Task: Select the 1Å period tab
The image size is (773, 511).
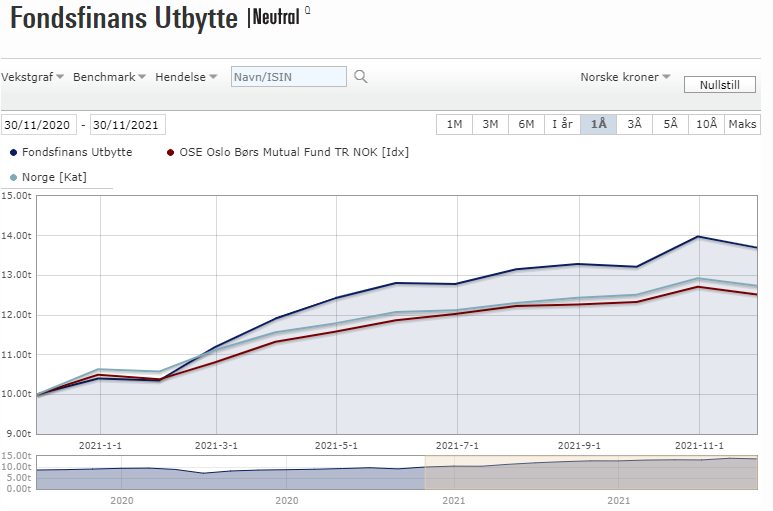Action: point(598,124)
